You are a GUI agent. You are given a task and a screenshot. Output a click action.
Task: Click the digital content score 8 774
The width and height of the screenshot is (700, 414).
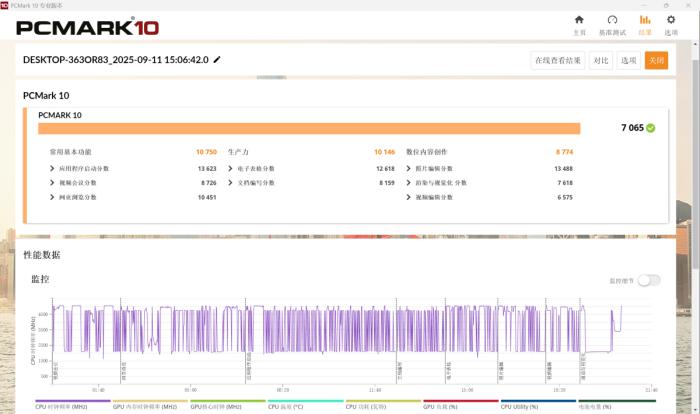tap(564, 152)
